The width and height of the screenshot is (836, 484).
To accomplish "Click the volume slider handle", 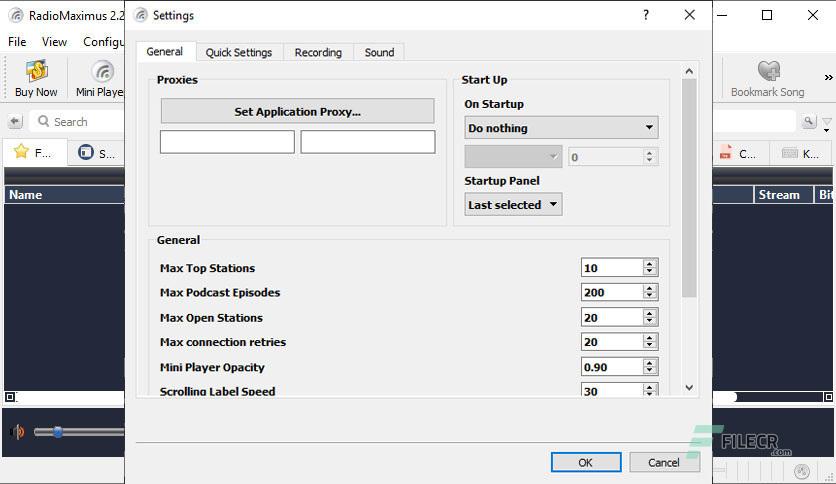I will (x=57, y=431).
